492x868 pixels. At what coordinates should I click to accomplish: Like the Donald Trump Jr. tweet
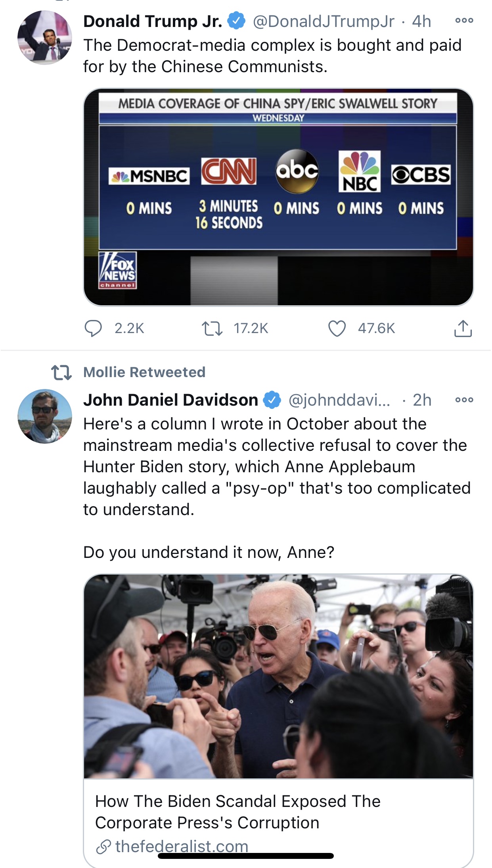(x=337, y=328)
